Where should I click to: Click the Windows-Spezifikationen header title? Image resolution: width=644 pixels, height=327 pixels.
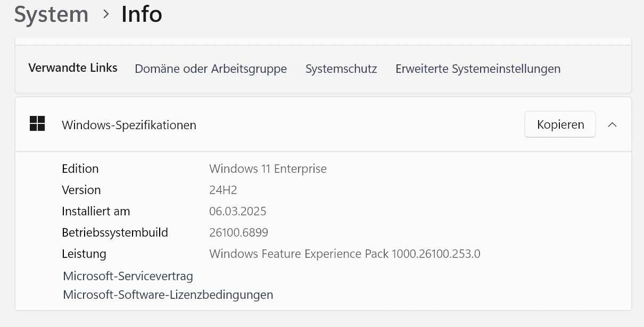coord(129,125)
